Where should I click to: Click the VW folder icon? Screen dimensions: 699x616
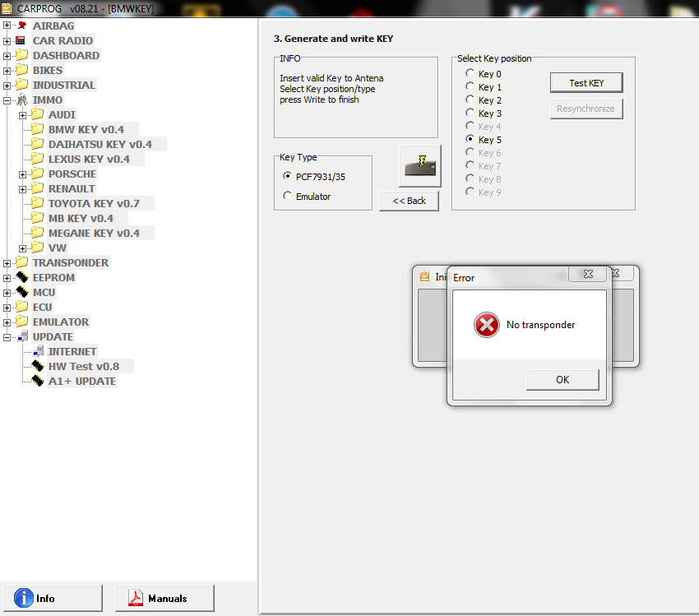click(38, 247)
